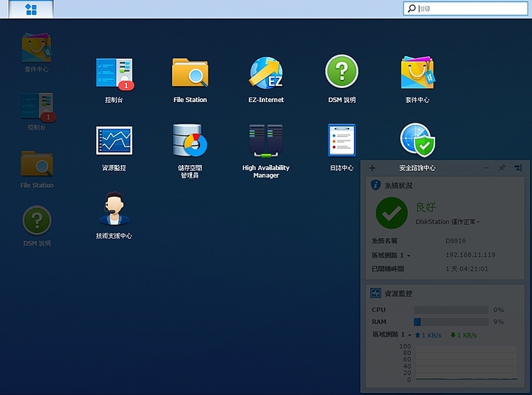Open 儲存空間管理員 (Storage Manager) icon
This screenshot has width=532, height=395.
[190, 141]
